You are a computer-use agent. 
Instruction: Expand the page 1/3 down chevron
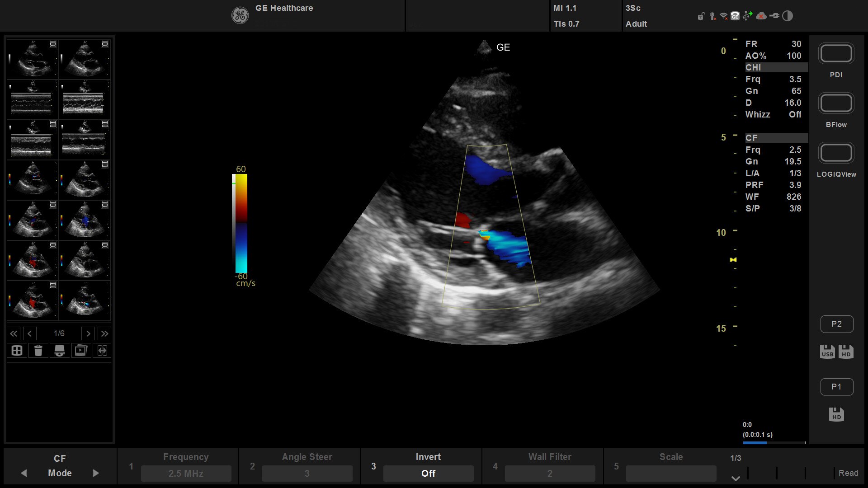pyautogui.click(x=736, y=478)
